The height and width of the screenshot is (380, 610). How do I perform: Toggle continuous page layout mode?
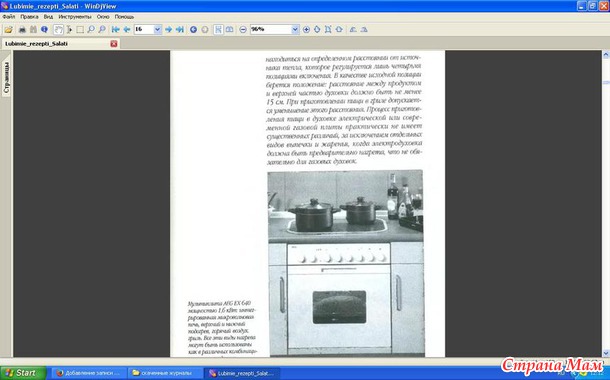coord(219,29)
